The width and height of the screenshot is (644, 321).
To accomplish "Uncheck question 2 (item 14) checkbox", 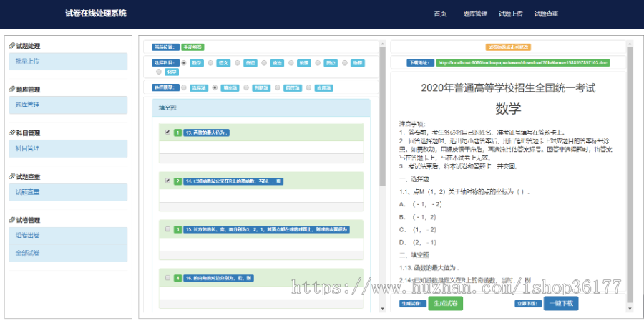I will pyautogui.click(x=167, y=181).
